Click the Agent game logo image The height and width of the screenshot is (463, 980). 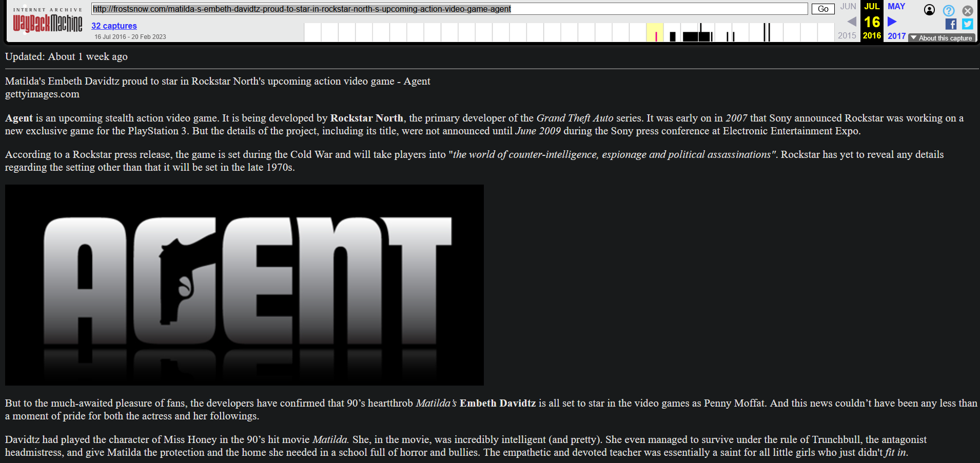pyautogui.click(x=244, y=285)
